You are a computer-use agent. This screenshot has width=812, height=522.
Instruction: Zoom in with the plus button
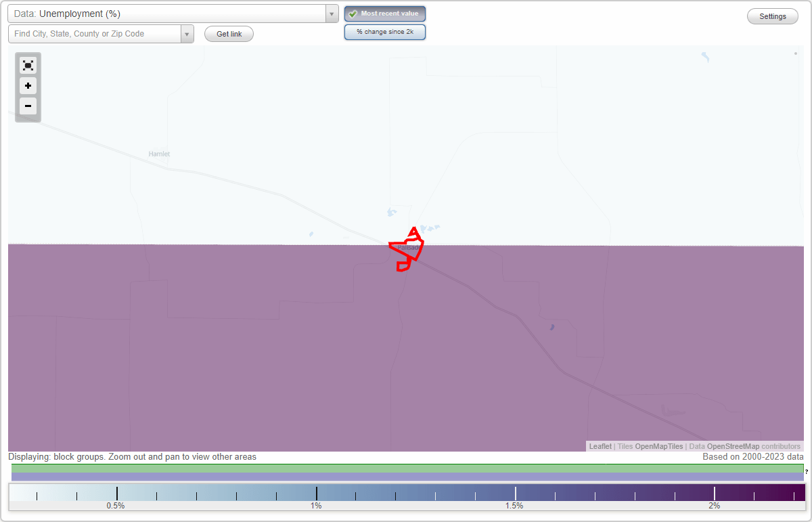click(x=28, y=86)
